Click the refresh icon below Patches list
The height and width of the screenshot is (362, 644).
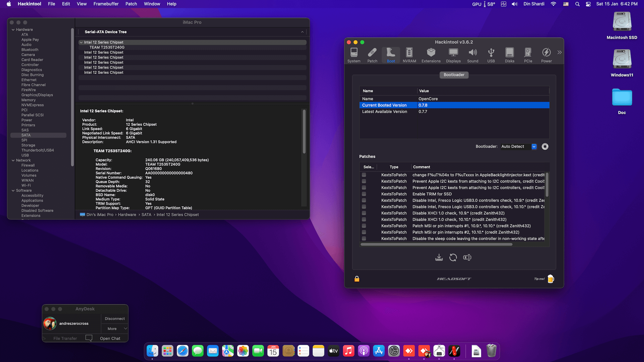click(453, 257)
